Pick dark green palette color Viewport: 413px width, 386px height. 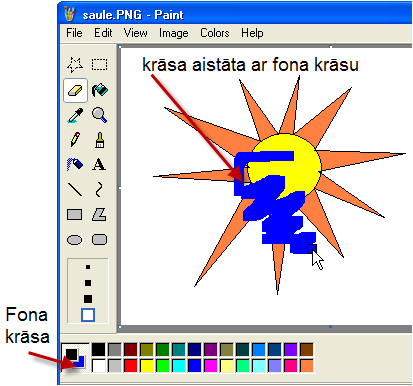(x=163, y=350)
